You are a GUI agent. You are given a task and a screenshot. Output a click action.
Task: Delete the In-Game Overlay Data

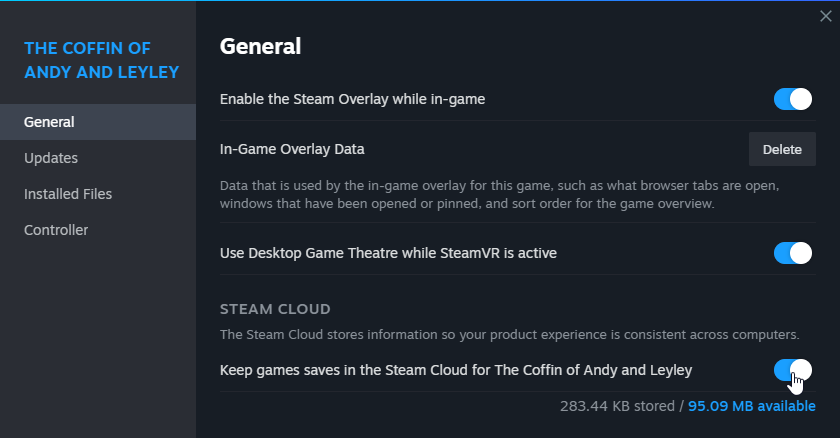click(782, 149)
